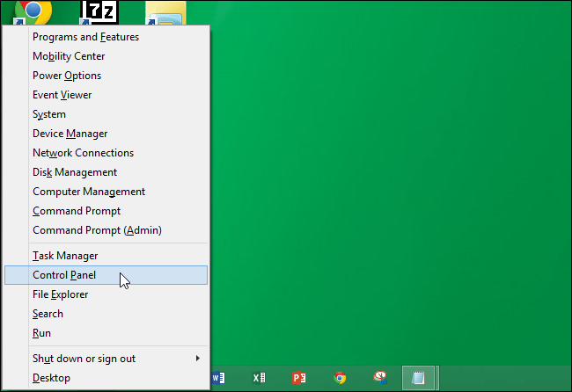
Task: Expand the Shut down or sign out submenu arrow
Action: pyautogui.click(x=198, y=358)
